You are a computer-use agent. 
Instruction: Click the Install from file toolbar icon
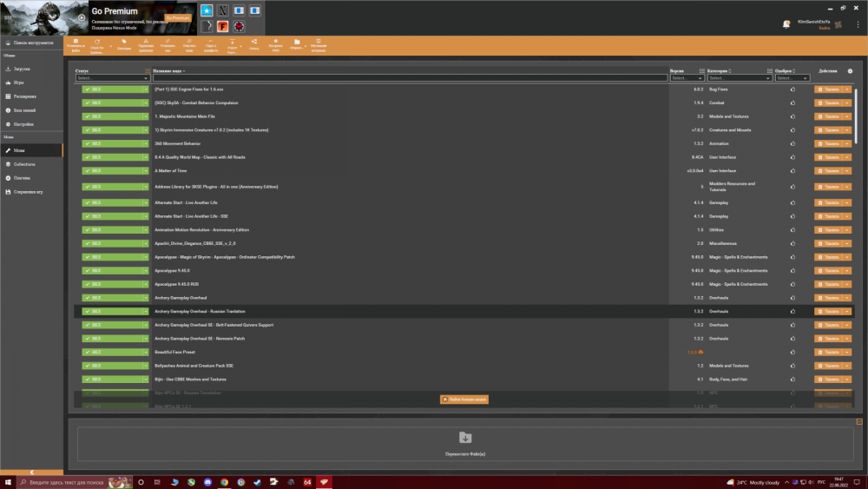pyautogui.click(x=76, y=45)
